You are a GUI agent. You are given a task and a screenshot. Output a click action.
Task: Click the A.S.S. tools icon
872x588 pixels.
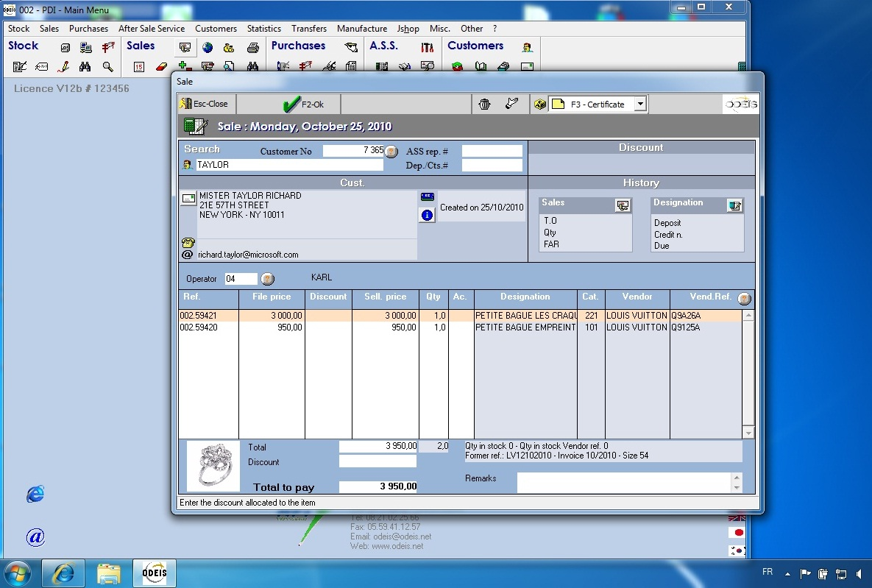(x=427, y=48)
